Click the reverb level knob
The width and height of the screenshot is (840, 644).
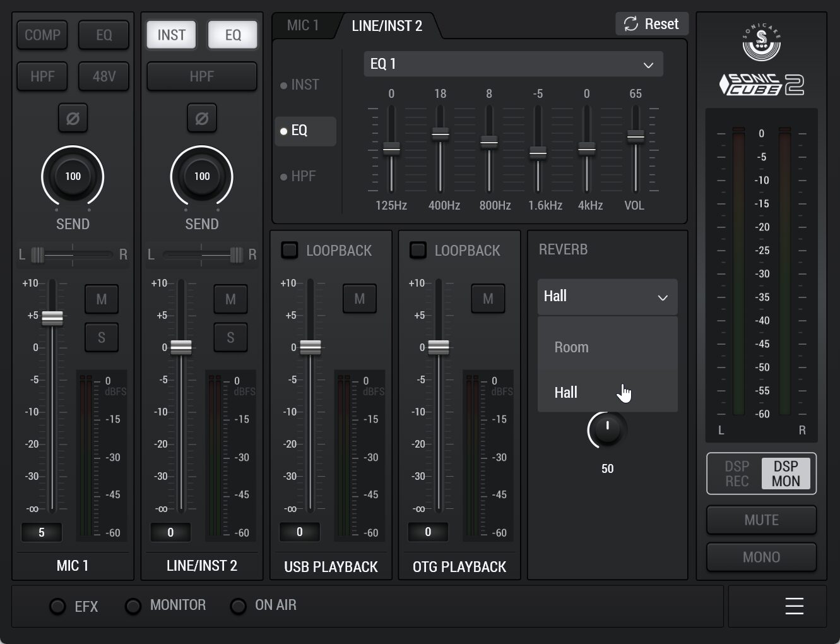(607, 430)
